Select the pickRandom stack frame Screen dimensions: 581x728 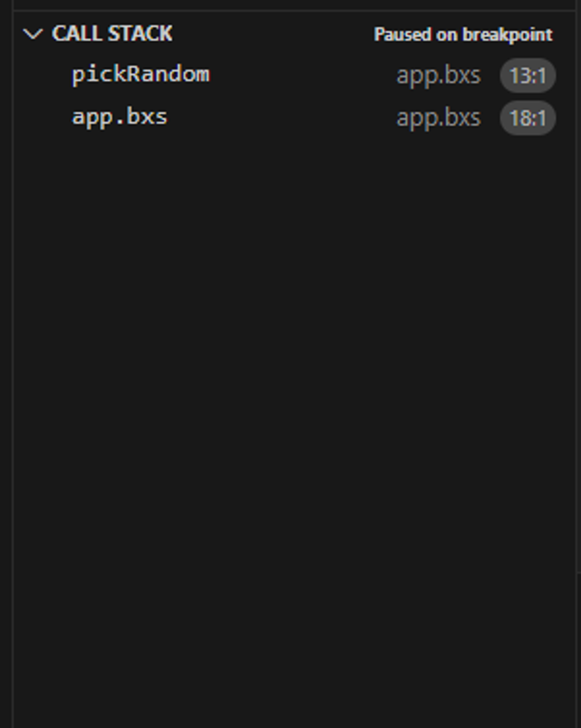[x=141, y=75]
